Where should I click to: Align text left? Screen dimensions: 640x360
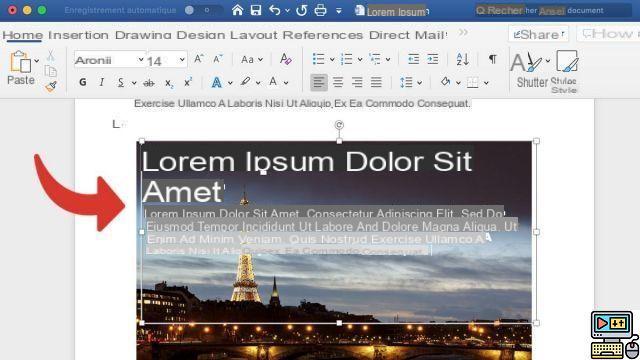318,82
